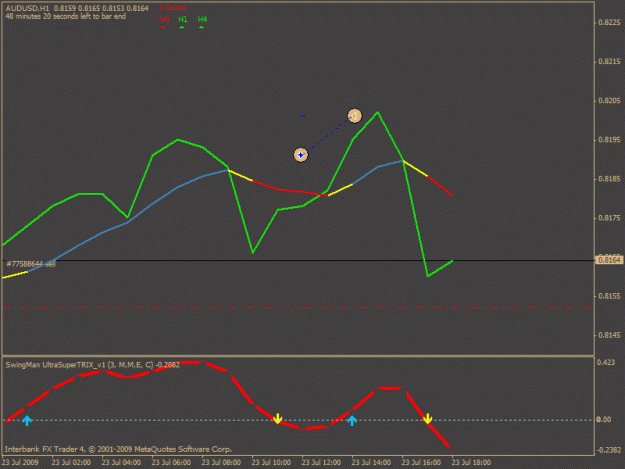Click the 0.8145 price axis label
The width and height of the screenshot is (625, 469).
point(609,335)
